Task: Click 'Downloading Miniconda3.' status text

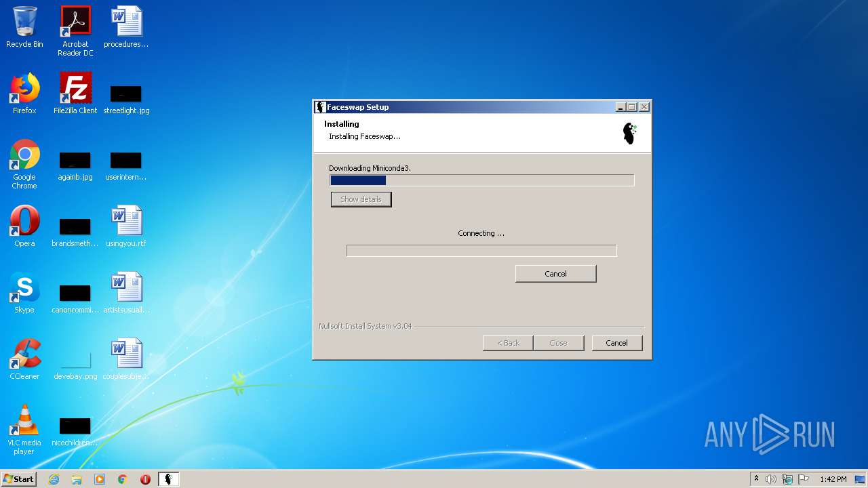Action: pyautogui.click(x=370, y=168)
